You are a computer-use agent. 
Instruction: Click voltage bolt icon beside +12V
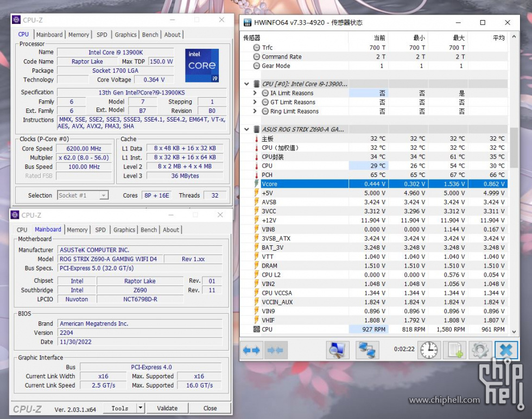tap(257, 220)
